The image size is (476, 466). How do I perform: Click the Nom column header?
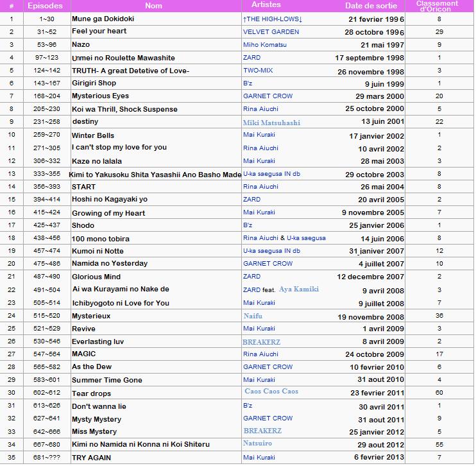[x=153, y=6]
